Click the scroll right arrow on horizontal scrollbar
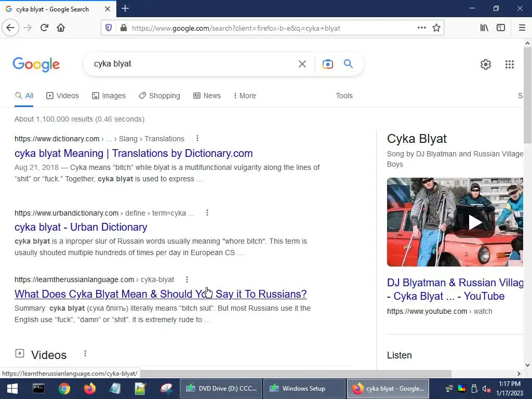Viewport: 532px width, 399px height. pyautogui.click(x=519, y=374)
